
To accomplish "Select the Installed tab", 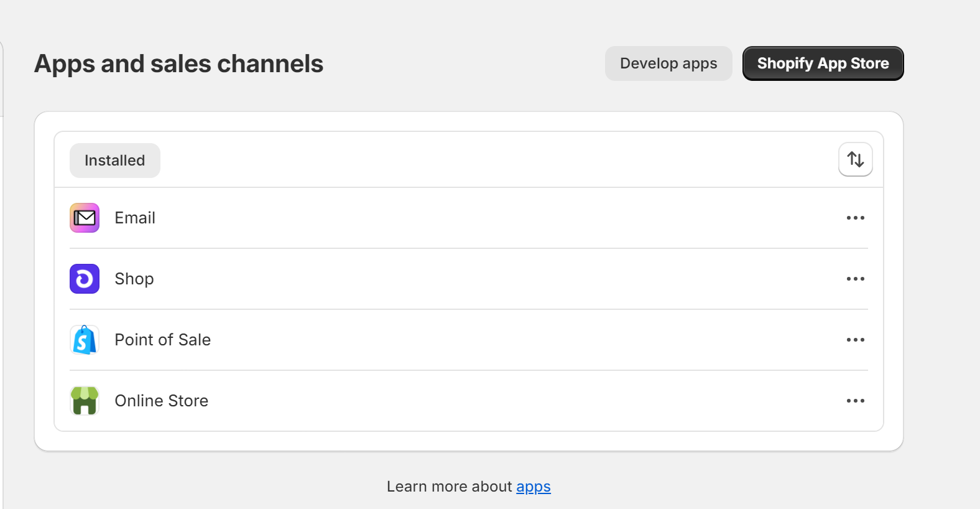I will (115, 161).
